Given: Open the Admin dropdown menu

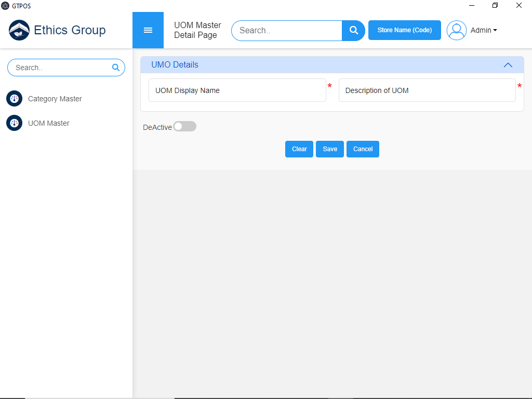Looking at the screenshot, I should [x=484, y=30].
